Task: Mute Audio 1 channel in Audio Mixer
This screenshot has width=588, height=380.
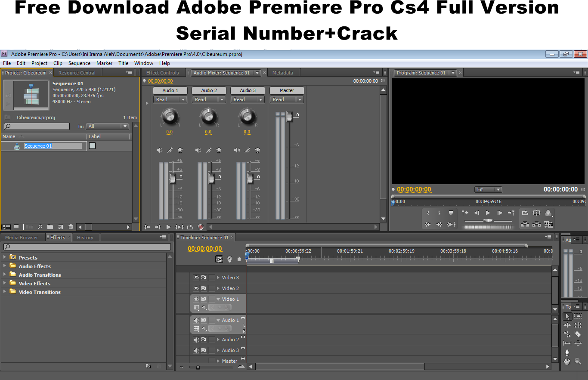Action: coord(159,150)
